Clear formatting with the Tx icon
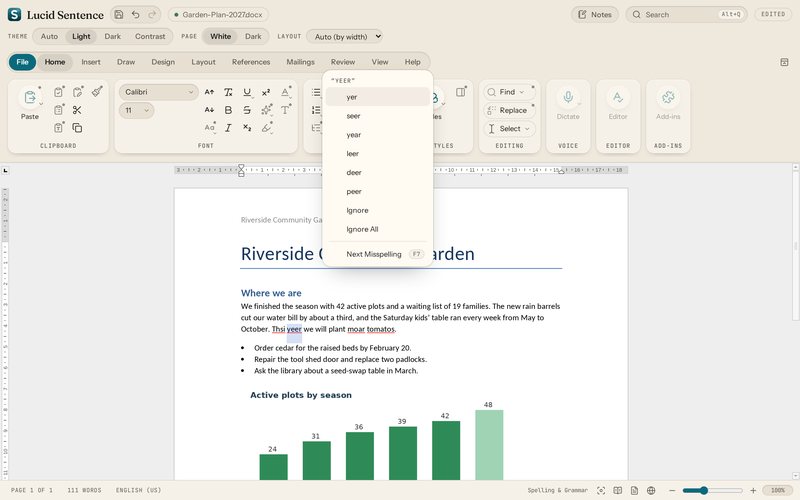 [x=228, y=92]
